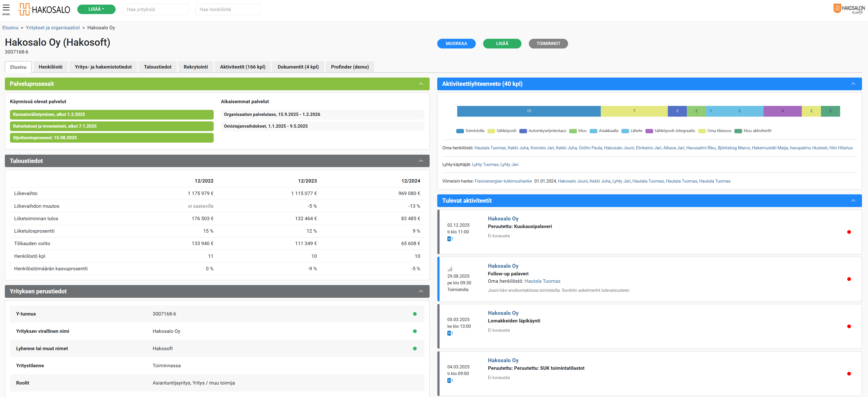868x397 pixels.
Task: Open the Fissioenergian tutkimushanke link
Action: point(503,181)
